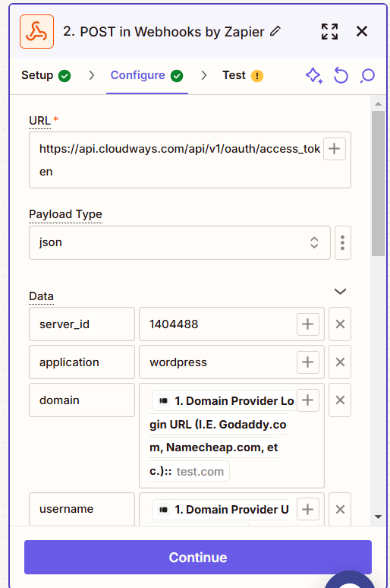Click the vertical scrollbar thumb
Image resolution: width=390 pixels, height=588 pixels.
point(378,183)
